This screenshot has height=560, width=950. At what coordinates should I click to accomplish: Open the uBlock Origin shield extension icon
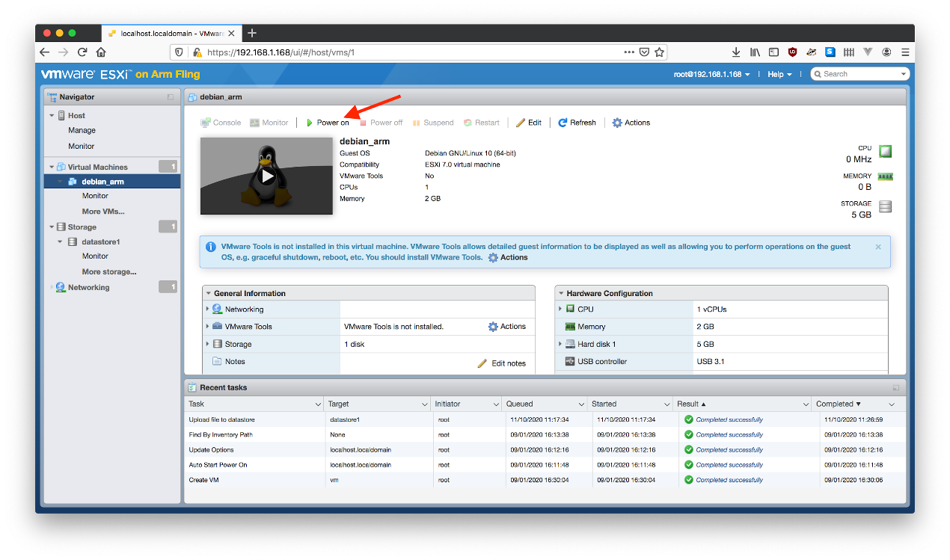[x=793, y=52]
